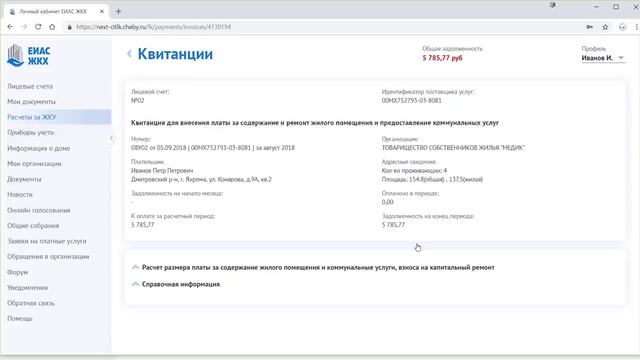Open Мои документы in the sidebar
This screenshot has width=640, height=360.
(x=31, y=102)
